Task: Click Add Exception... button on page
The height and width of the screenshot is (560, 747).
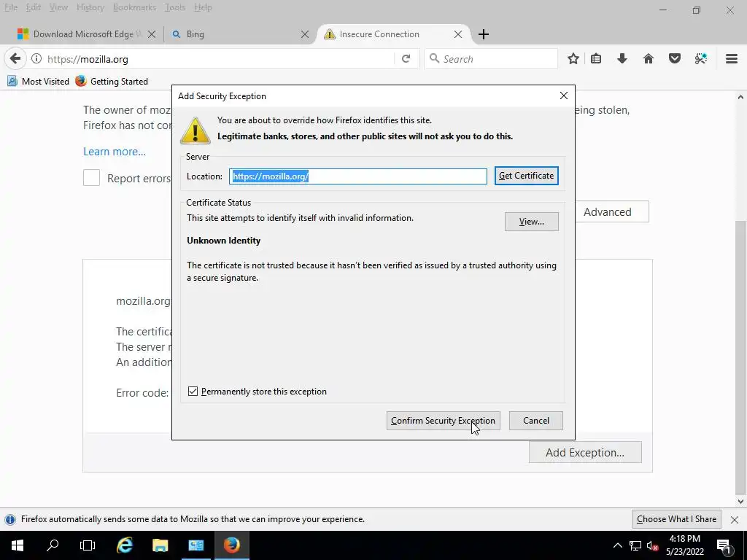Action: click(585, 452)
